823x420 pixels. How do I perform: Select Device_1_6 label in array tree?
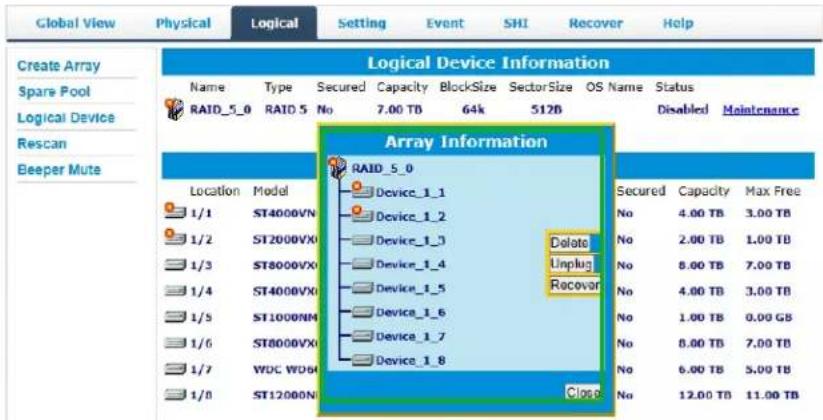coord(410,313)
